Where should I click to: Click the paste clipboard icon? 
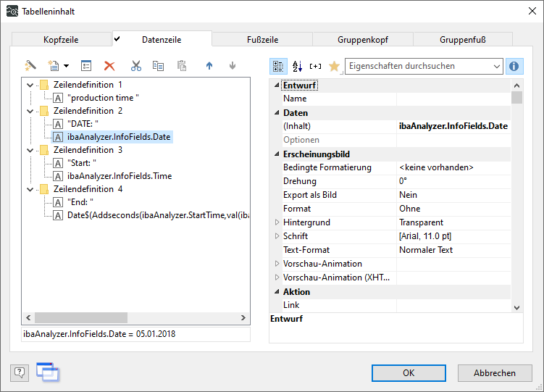tap(182, 65)
